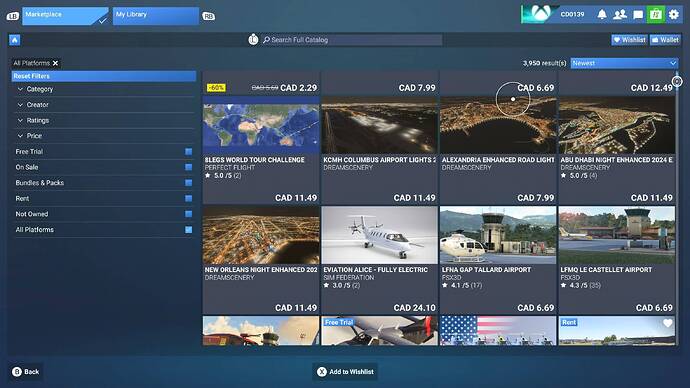This screenshot has width=690, height=388.
Task: Toggle the On Sale filter checkbox
Action: pos(188,167)
